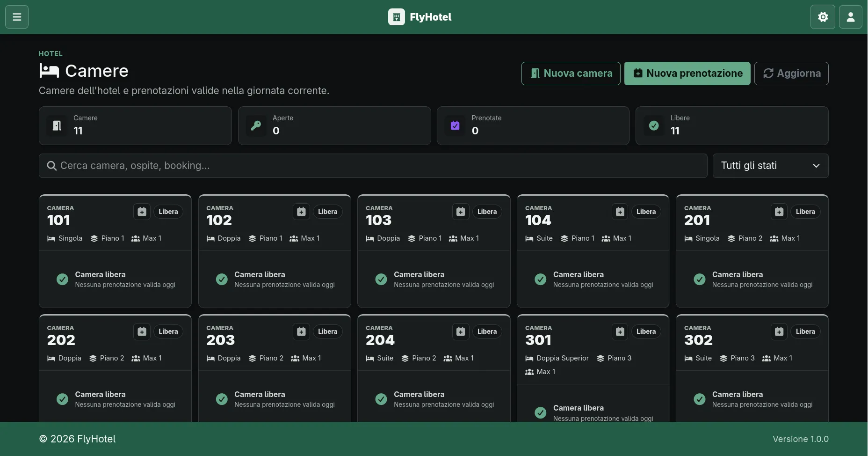Click the Libera badge on room 301

point(646,331)
